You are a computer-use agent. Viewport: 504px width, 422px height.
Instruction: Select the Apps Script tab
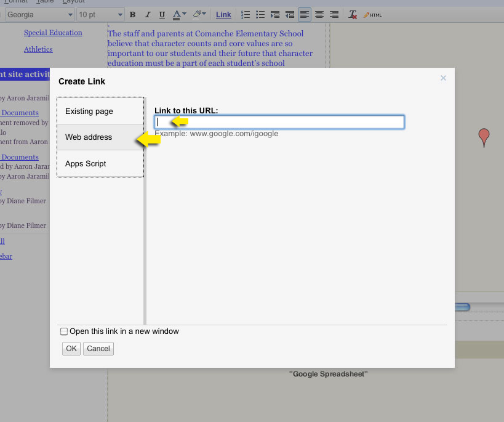click(x=100, y=163)
